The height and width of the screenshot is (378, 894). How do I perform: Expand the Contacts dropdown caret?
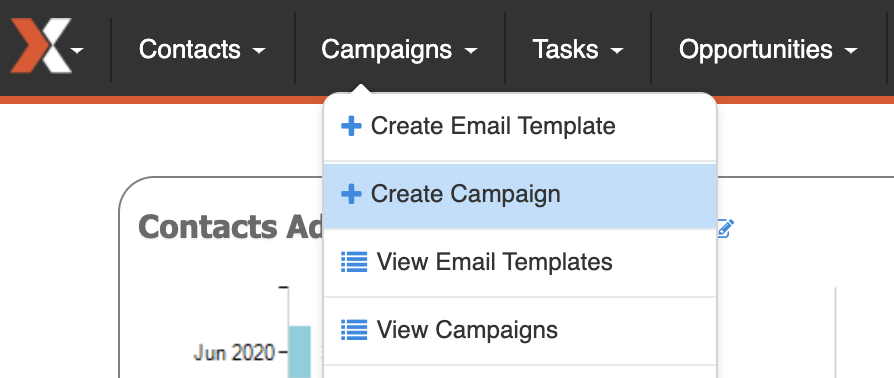coord(259,51)
